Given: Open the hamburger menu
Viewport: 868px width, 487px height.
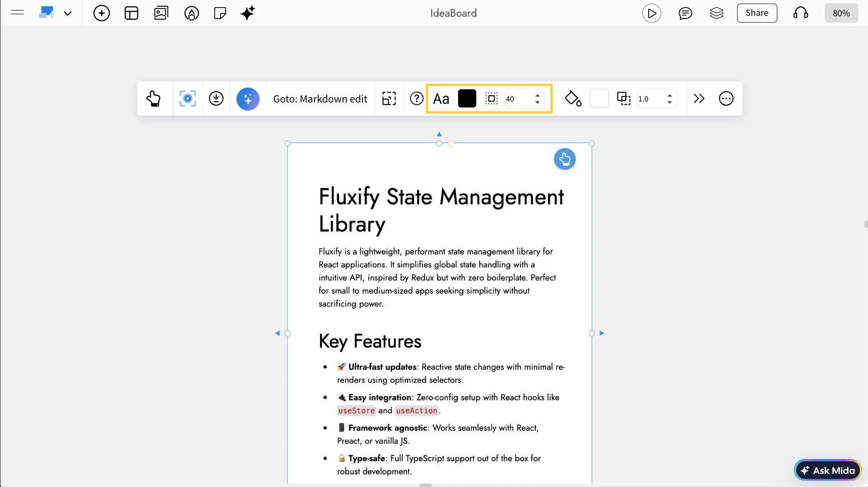Looking at the screenshot, I should (x=17, y=13).
